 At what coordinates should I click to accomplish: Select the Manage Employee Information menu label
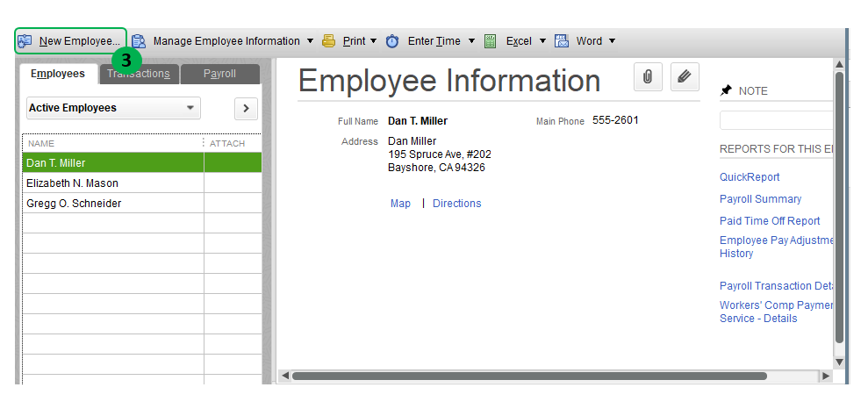click(x=226, y=41)
